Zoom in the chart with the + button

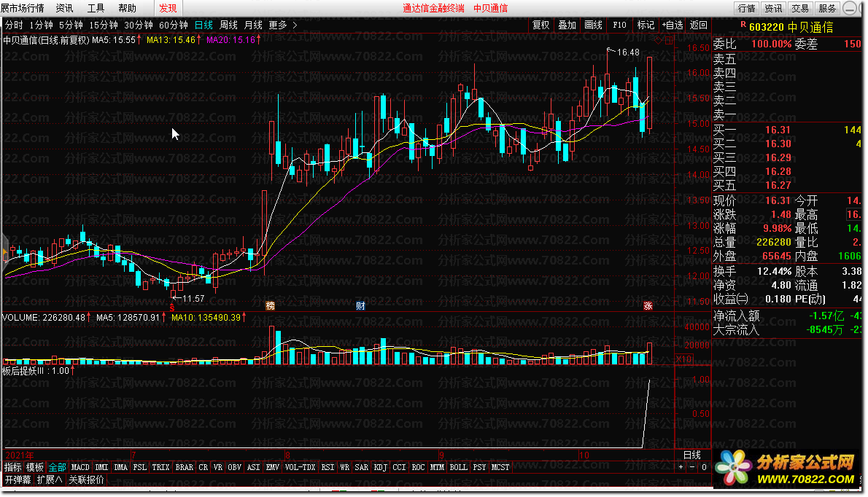point(681,467)
